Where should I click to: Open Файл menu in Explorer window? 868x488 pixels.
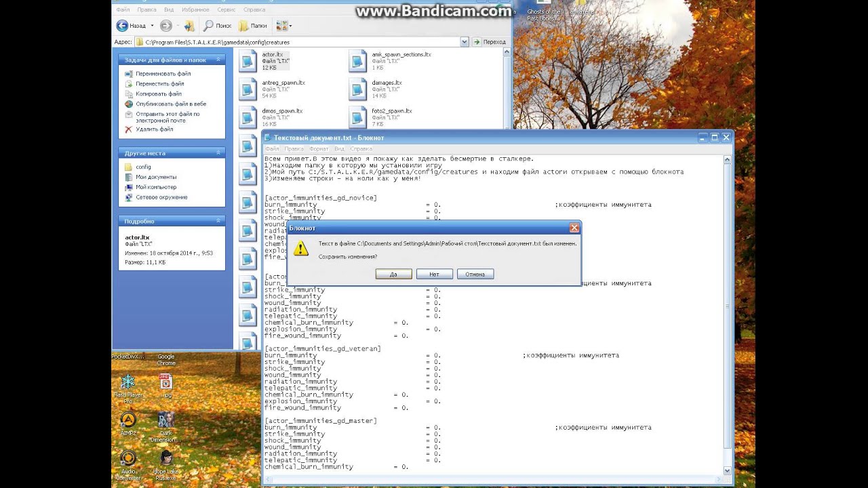pos(123,9)
